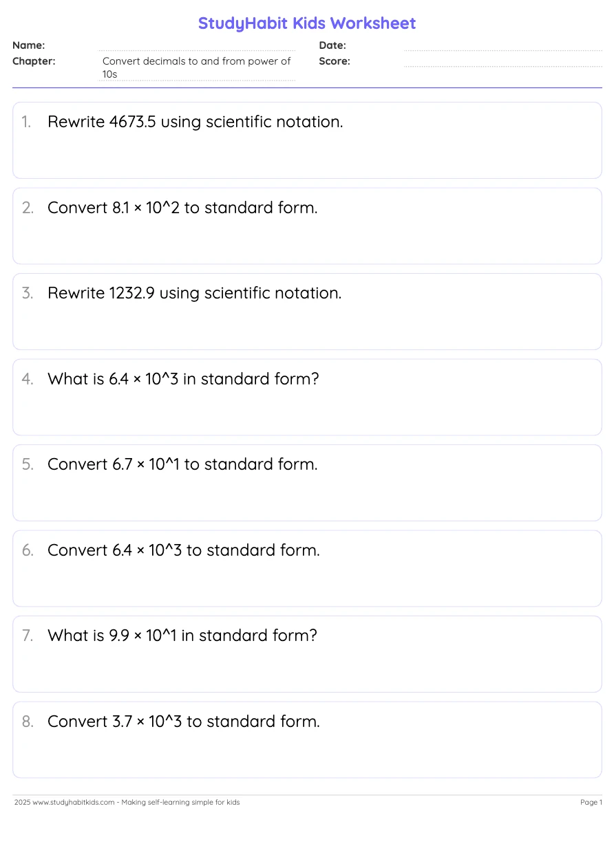Click the question number 5 label
This screenshot has width=614, height=868.
click(28, 464)
